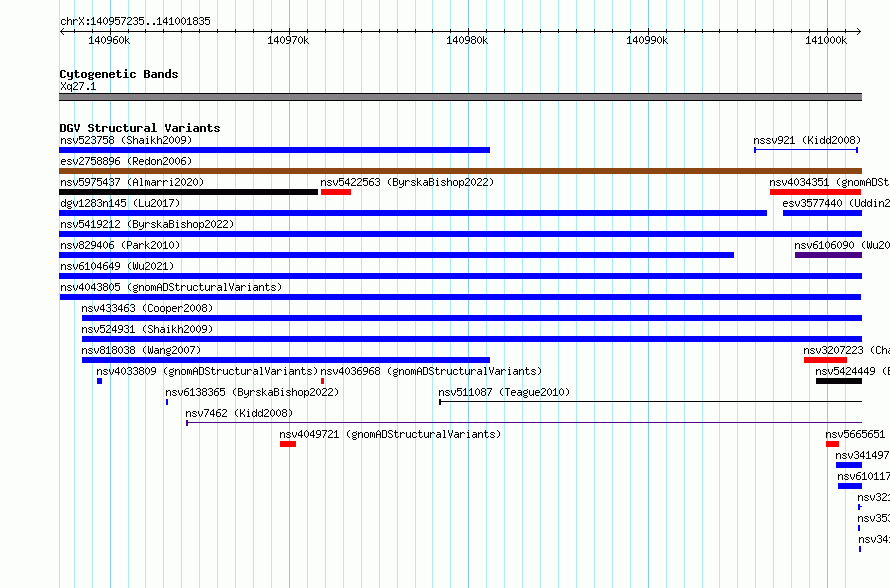Click the red nsv5422563 variant bar

click(x=336, y=192)
